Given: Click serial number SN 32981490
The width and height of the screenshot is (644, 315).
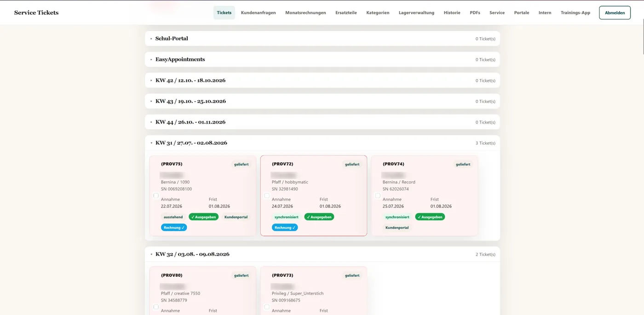Looking at the screenshot, I should click(x=285, y=189).
